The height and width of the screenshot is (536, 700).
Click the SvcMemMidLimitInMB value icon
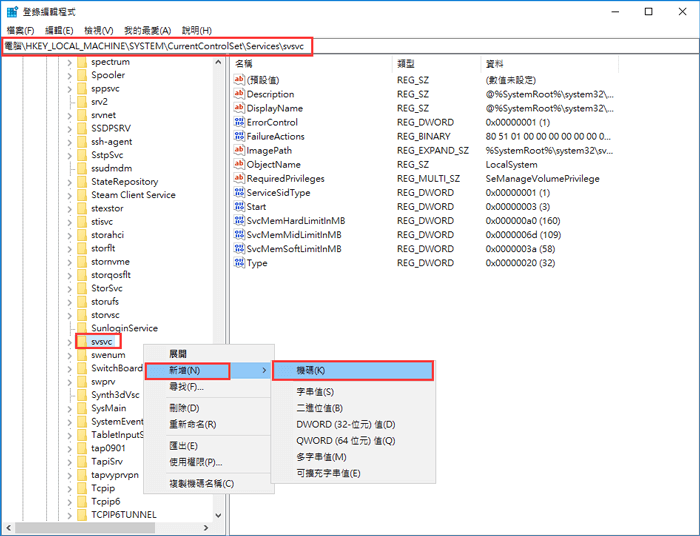(x=239, y=235)
